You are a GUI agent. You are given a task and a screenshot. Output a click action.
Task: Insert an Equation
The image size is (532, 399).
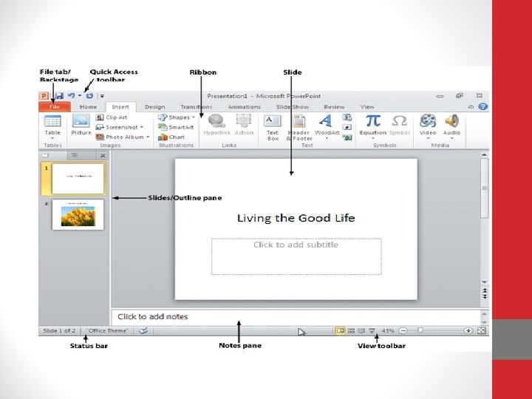pyautogui.click(x=373, y=127)
